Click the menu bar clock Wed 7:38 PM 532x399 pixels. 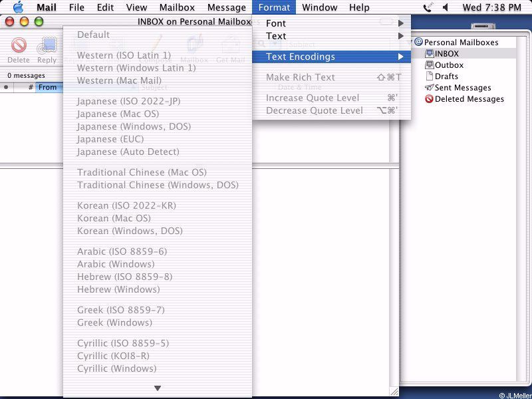point(491,7)
